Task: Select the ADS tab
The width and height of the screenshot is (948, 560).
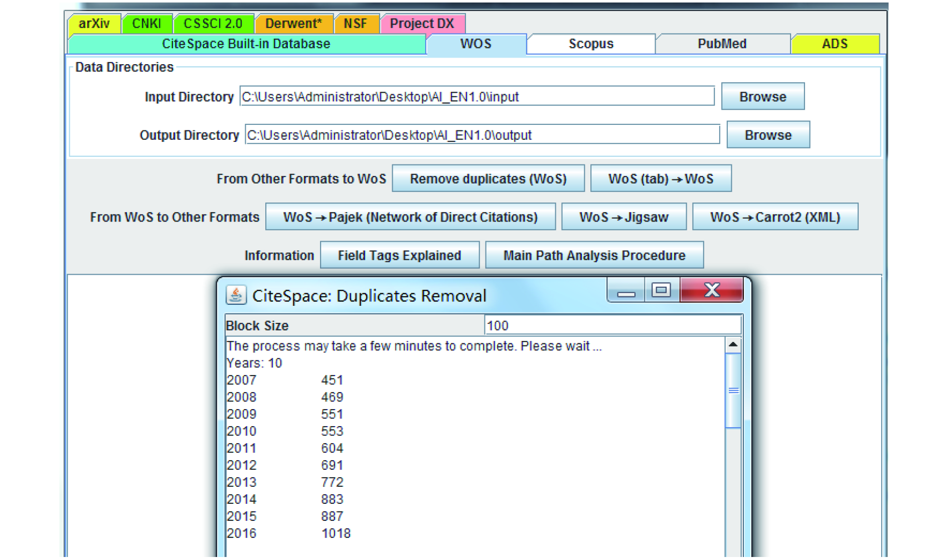Action: pos(835,44)
